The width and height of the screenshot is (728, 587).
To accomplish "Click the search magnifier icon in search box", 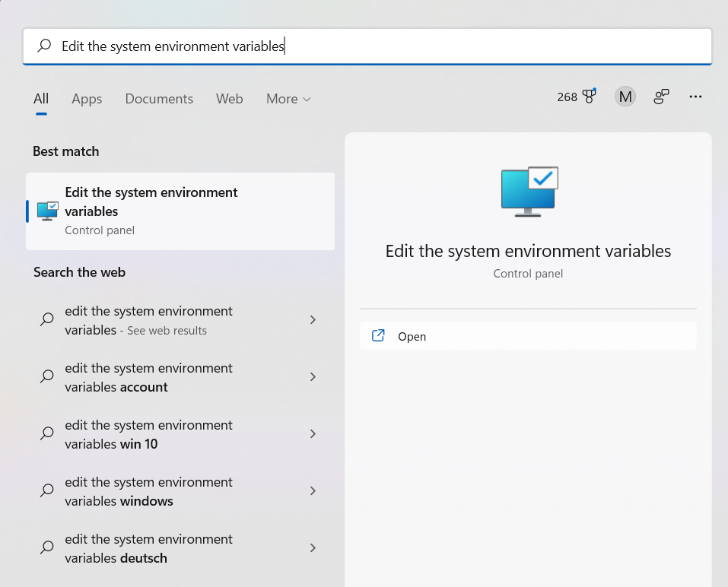I will coord(45,46).
